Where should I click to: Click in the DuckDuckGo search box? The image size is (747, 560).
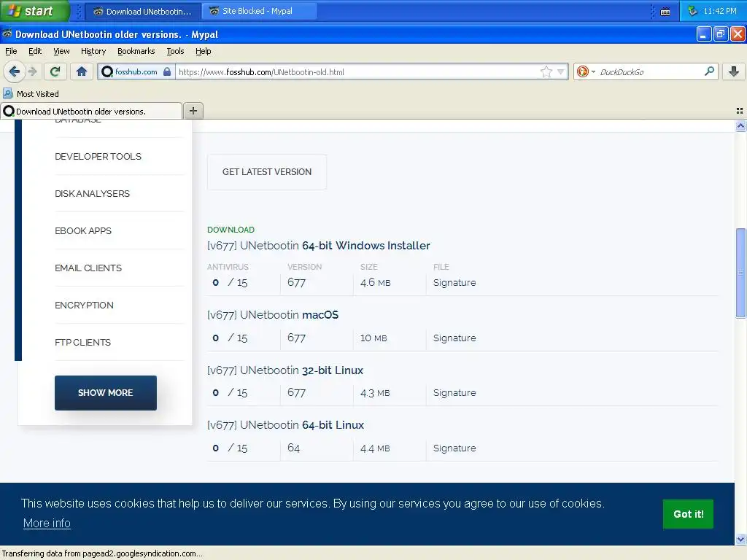click(x=650, y=72)
